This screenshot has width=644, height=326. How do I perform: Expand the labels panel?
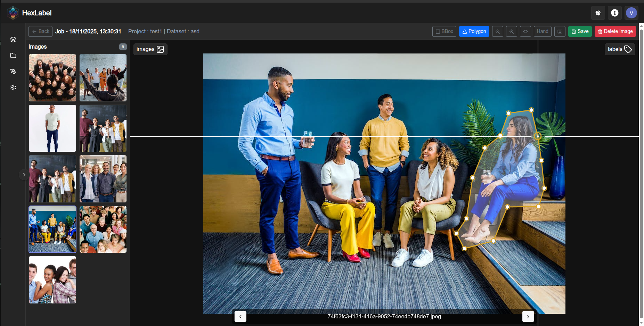(619, 49)
